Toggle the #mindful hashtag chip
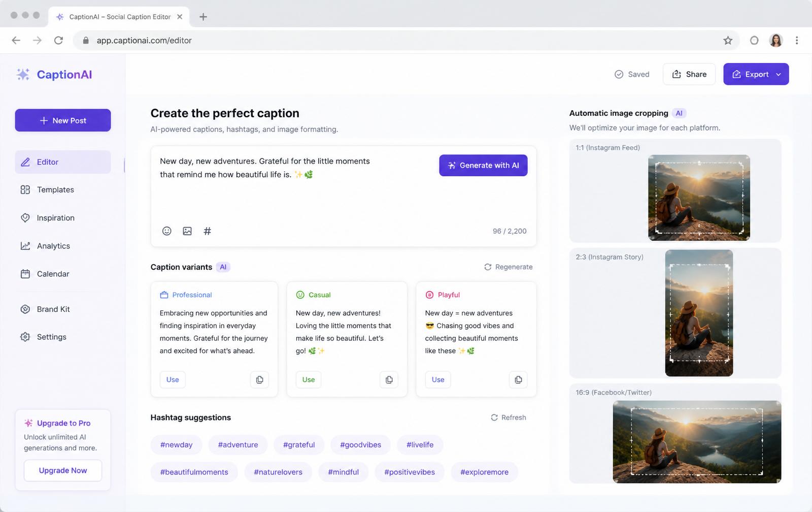 343,472
